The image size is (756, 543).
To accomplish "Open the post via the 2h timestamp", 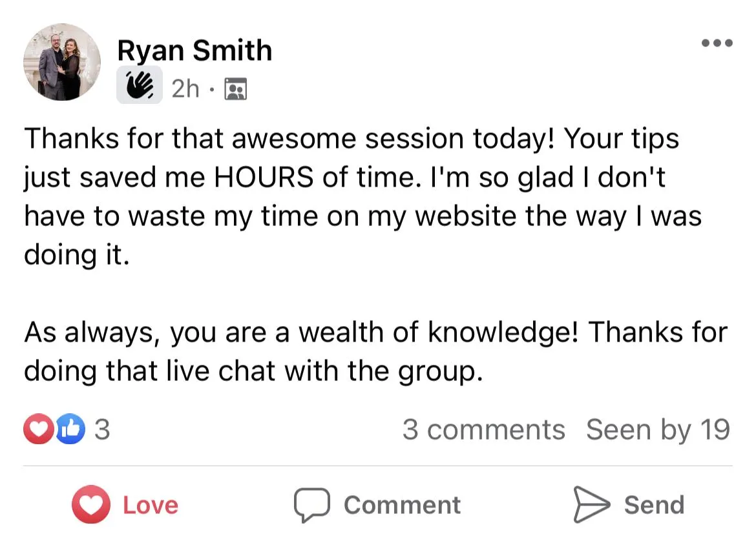I will (x=185, y=88).
